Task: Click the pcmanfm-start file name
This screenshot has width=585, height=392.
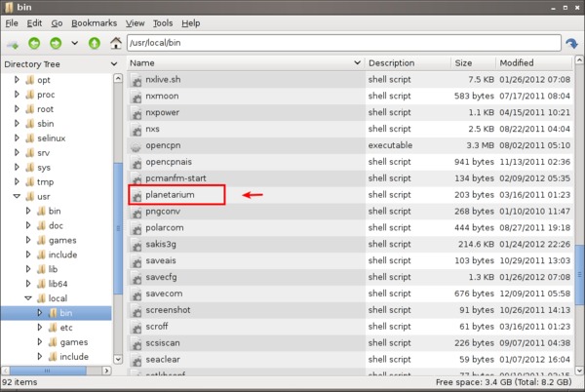Action: (x=175, y=178)
